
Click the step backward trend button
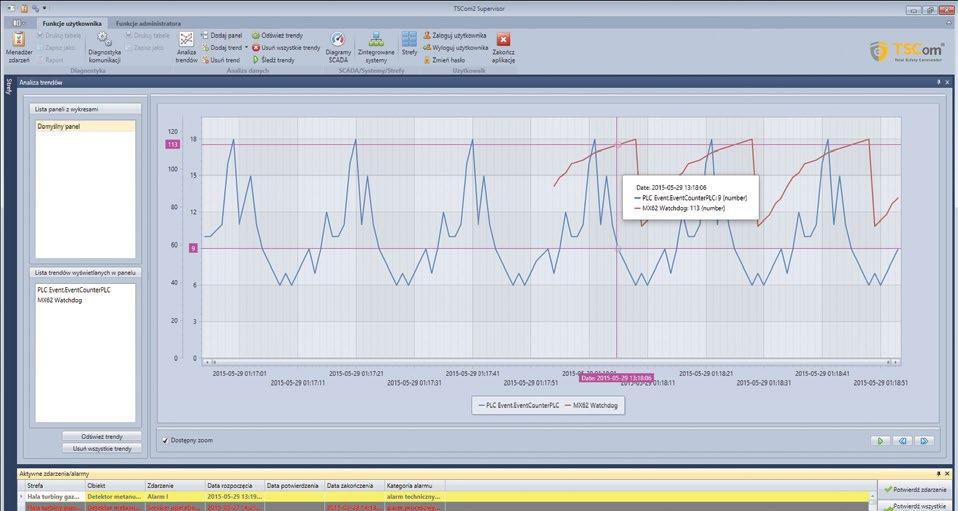[902, 440]
